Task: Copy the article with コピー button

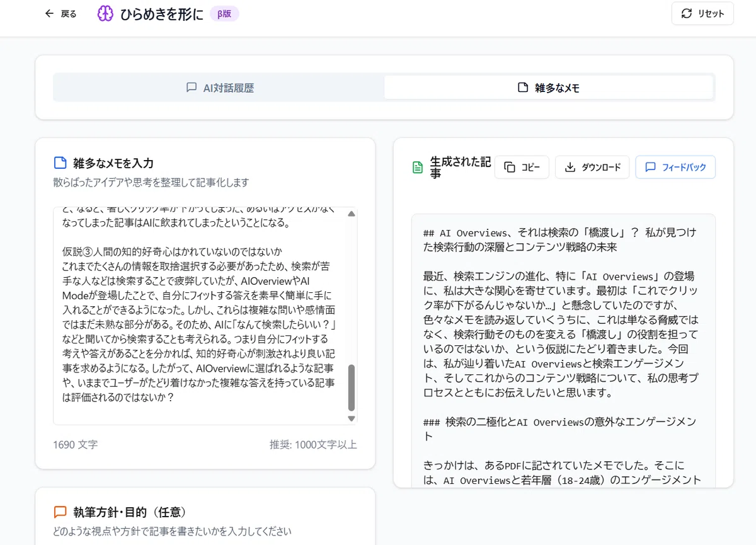Action: point(522,167)
